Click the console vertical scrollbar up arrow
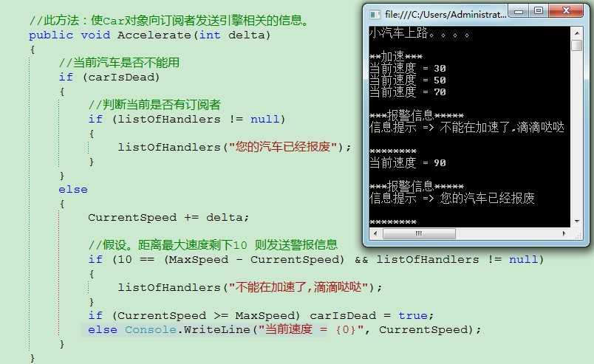 coord(576,33)
